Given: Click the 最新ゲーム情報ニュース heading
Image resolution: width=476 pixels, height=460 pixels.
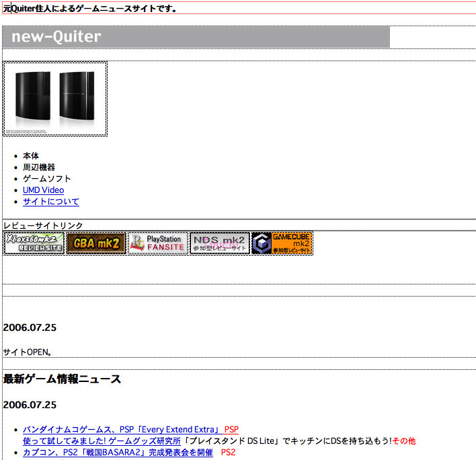Looking at the screenshot, I should (62, 379).
